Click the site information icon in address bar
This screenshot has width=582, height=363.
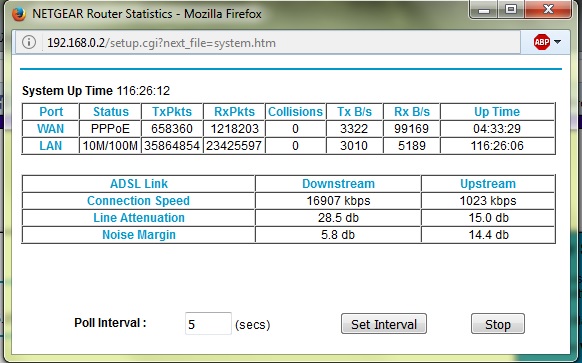(29, 42)
